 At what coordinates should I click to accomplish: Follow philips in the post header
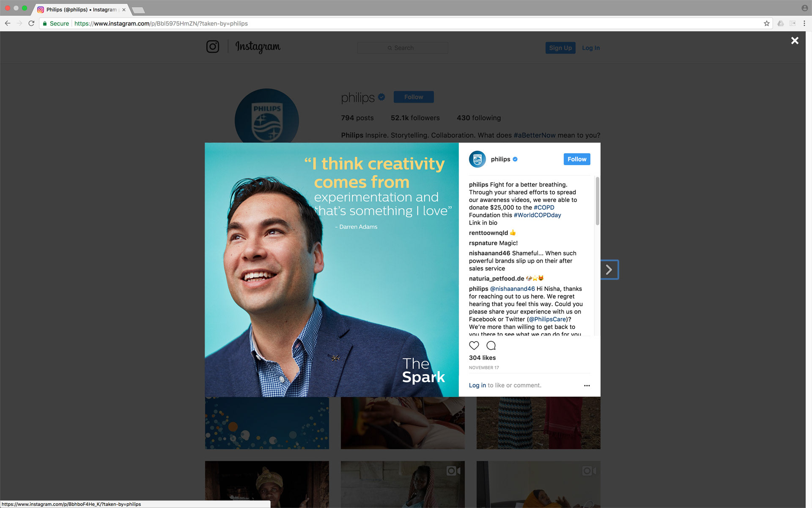pos(577,159)
